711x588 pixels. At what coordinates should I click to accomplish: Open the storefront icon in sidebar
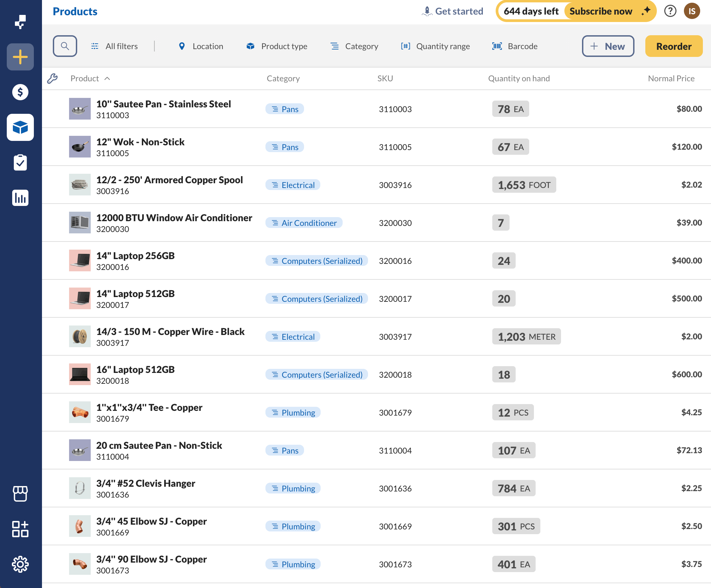[x=20, y=494]
